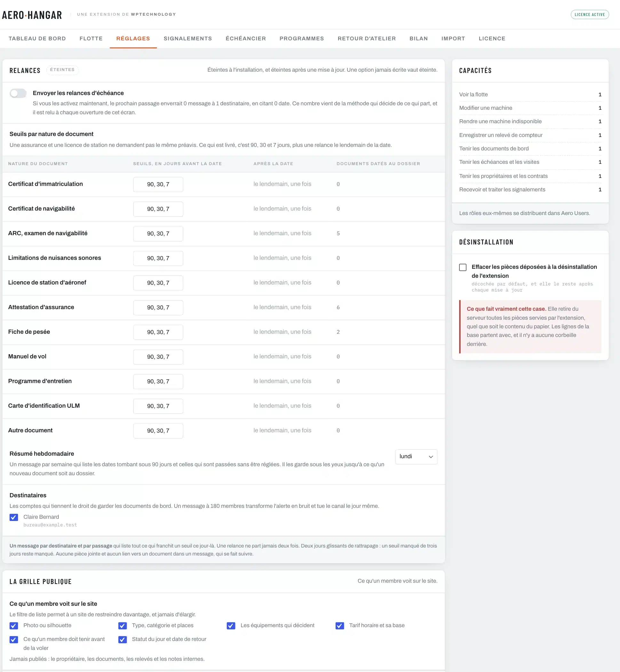Select Rendre une machine indisponible row
Screen dimensions: 620x672
(530, 122)
